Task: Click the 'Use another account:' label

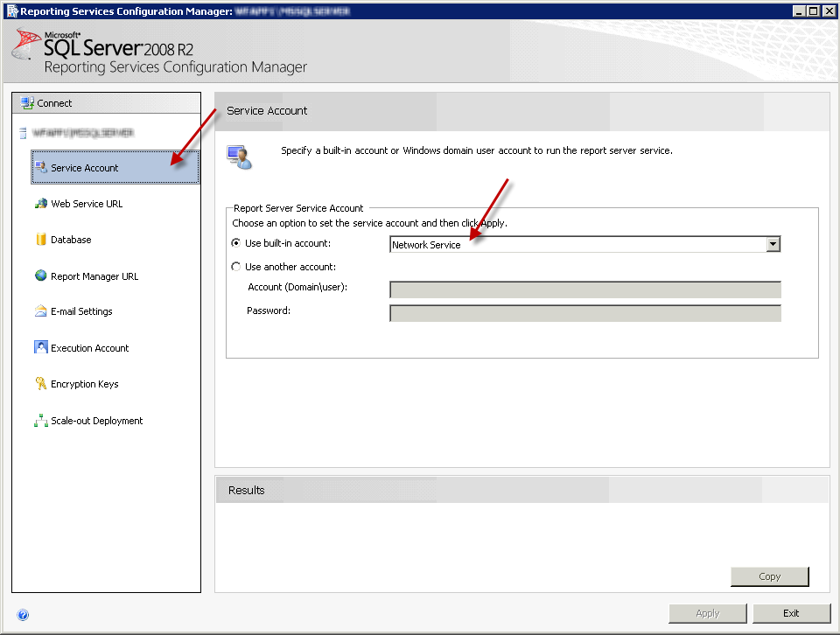Action: click(290, 267)
